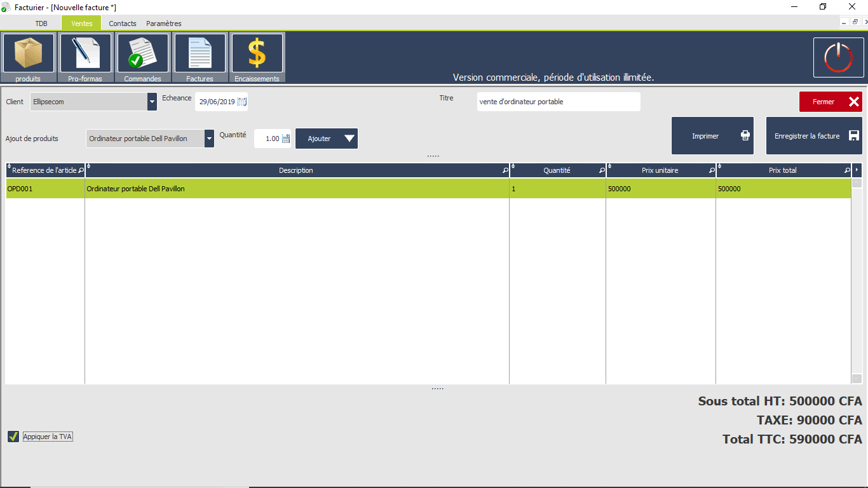
Task: Open the Pro-formas pen icon
Action: click(85, 53)
